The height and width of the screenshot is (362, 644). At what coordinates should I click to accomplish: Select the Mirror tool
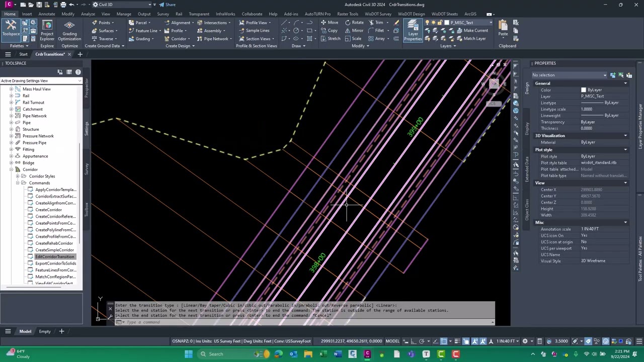coord(354,31)
